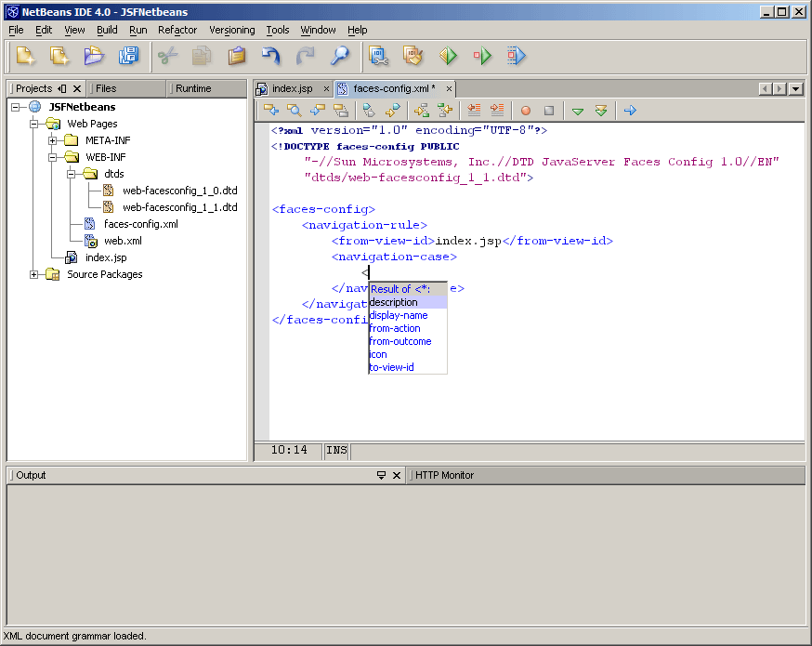Click the Validate XML editor toolbar icon
Viewport: 812px width, 646px height.
click(x=393, y=110)
